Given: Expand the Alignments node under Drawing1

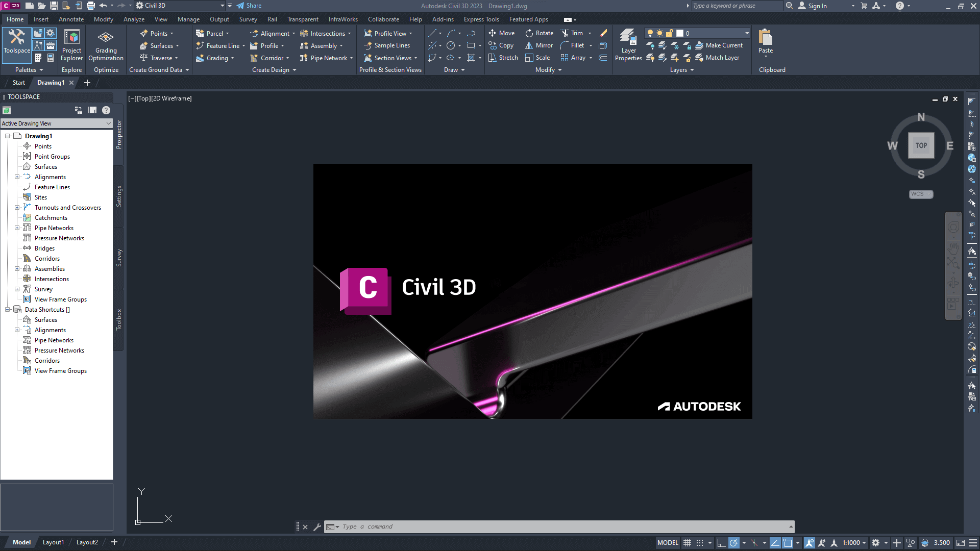Looking at the screenshot, I should click(x=17, y=177).
